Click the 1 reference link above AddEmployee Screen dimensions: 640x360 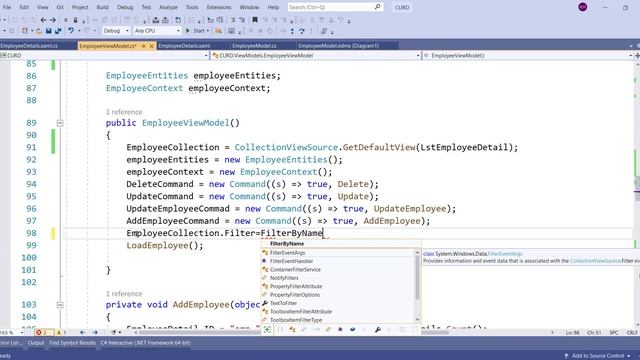coord(124,293)
